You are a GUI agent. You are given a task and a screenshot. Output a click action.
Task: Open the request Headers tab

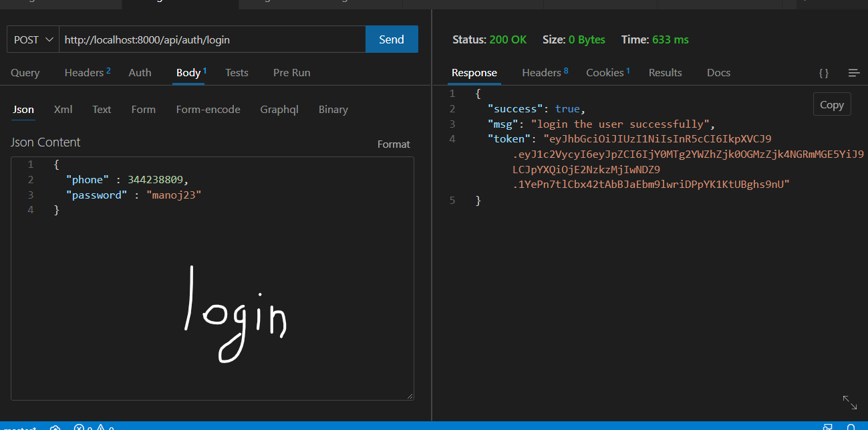pyautogui.click(x=88, y=72)
